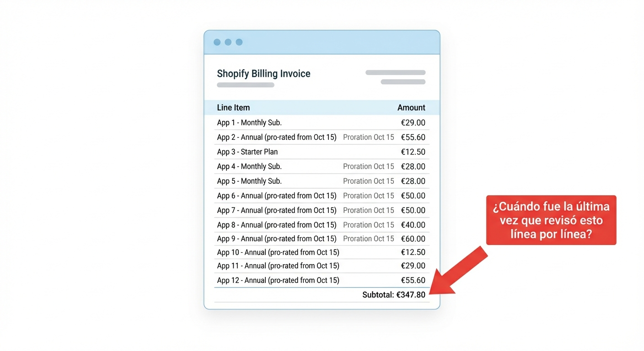This screenshot has width=644, height=351.
Task: Click Proration Oct 15 note in App 7 row
Action: [x=369, y=210]
